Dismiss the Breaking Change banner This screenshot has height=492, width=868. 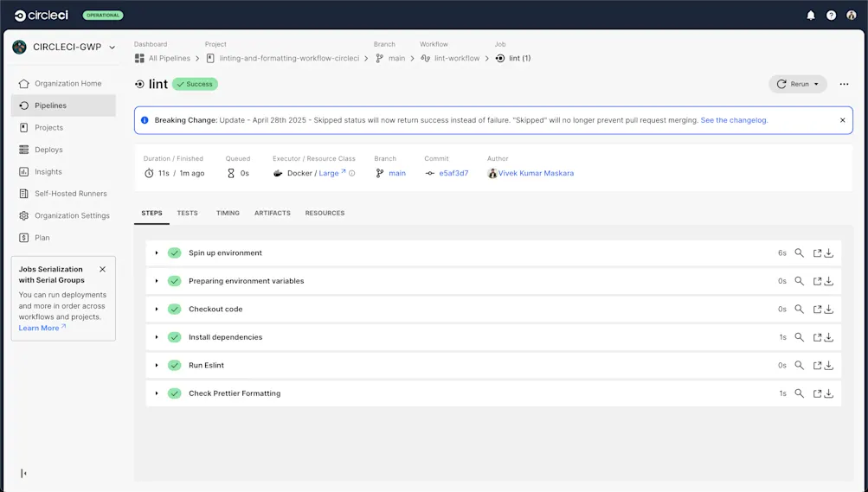(x=843, y=120)
